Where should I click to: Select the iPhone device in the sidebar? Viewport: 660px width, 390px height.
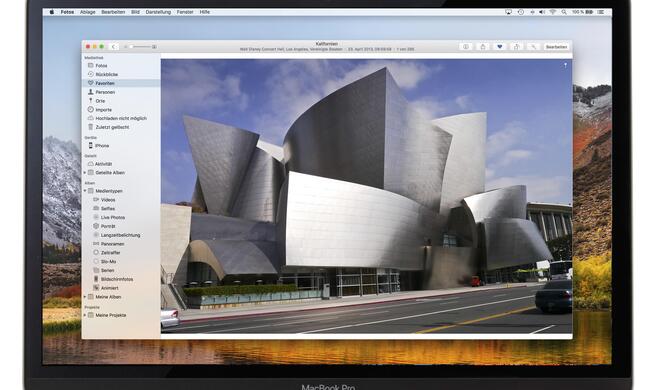click(x=121, y=146)
